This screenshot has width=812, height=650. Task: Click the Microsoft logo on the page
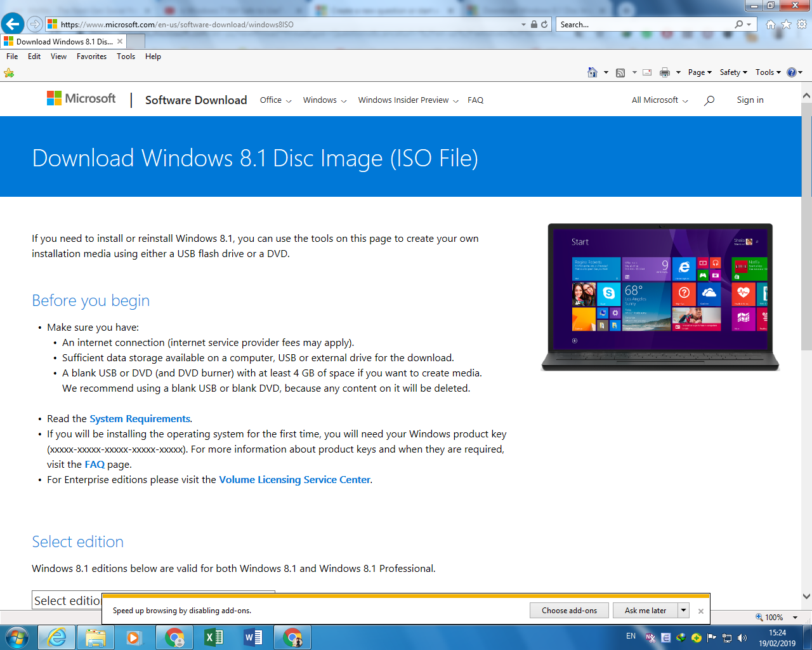point(81,98)
